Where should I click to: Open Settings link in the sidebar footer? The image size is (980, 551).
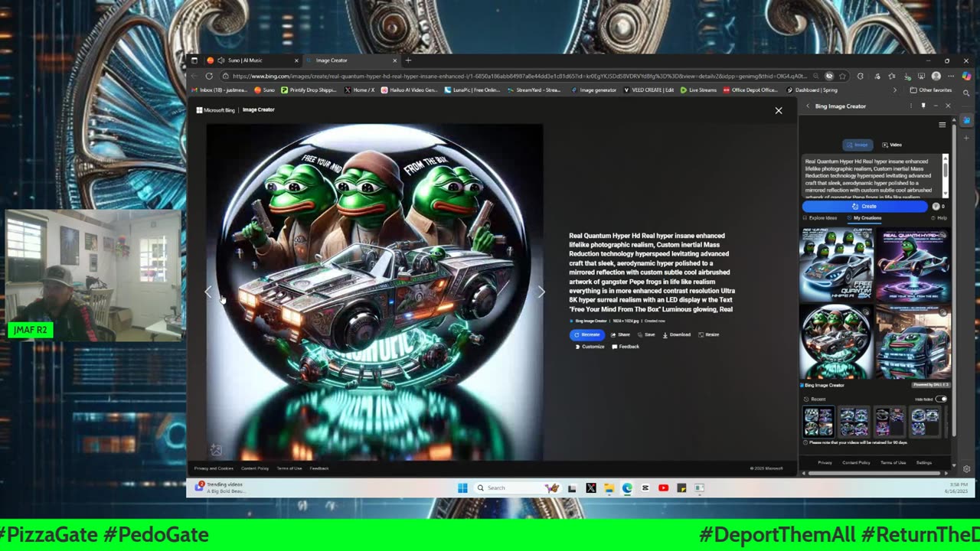[924, 462]
